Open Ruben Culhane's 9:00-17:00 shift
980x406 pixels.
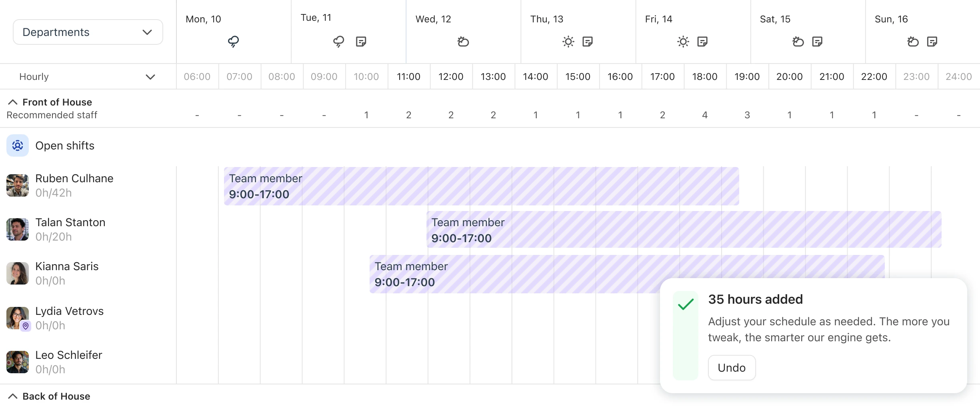point(481,186)
